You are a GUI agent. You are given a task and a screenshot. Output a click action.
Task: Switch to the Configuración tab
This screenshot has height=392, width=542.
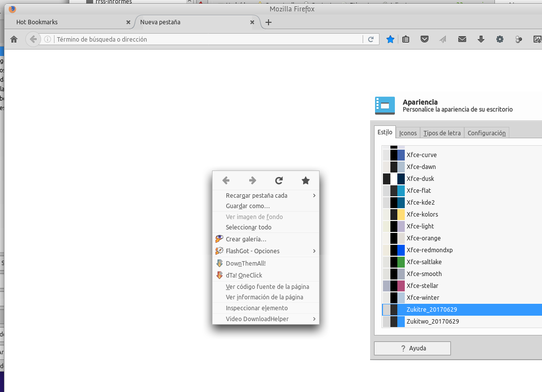pos(487,133)
